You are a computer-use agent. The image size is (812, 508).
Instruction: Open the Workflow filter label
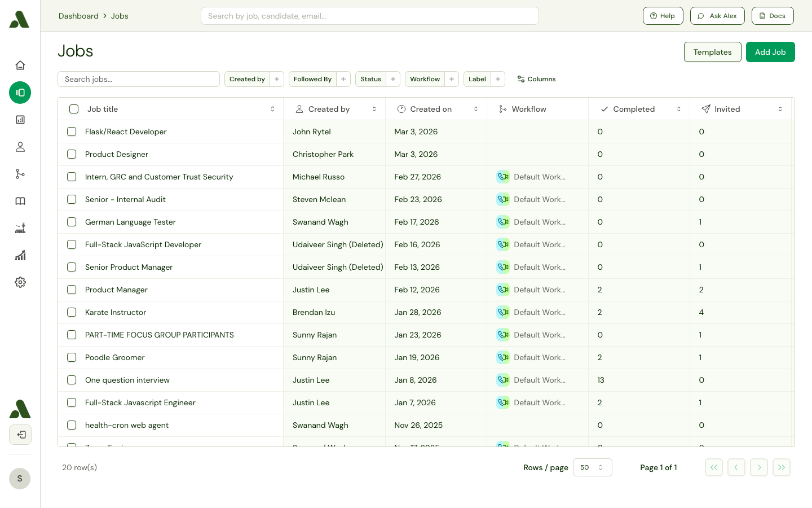(x=425, y=79)
